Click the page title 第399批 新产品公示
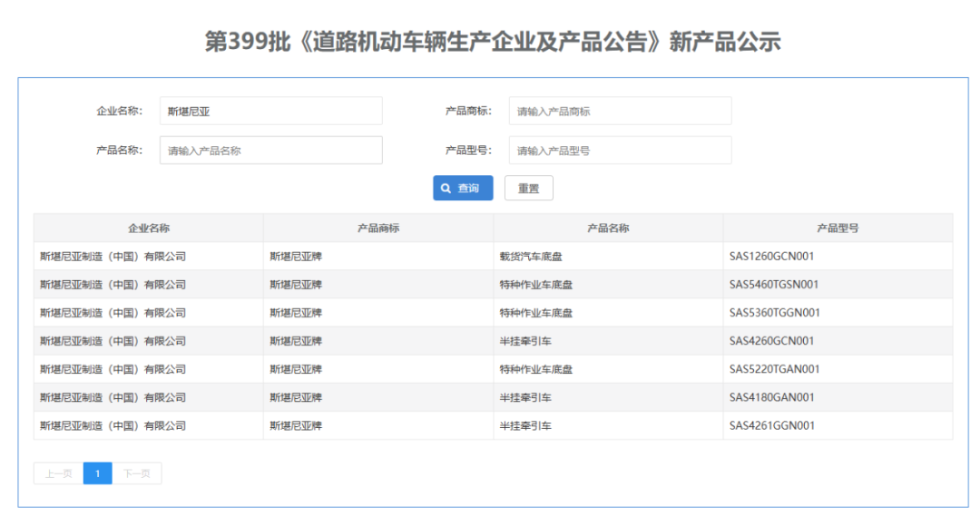980x516 pixels. (x=493, y=42)
